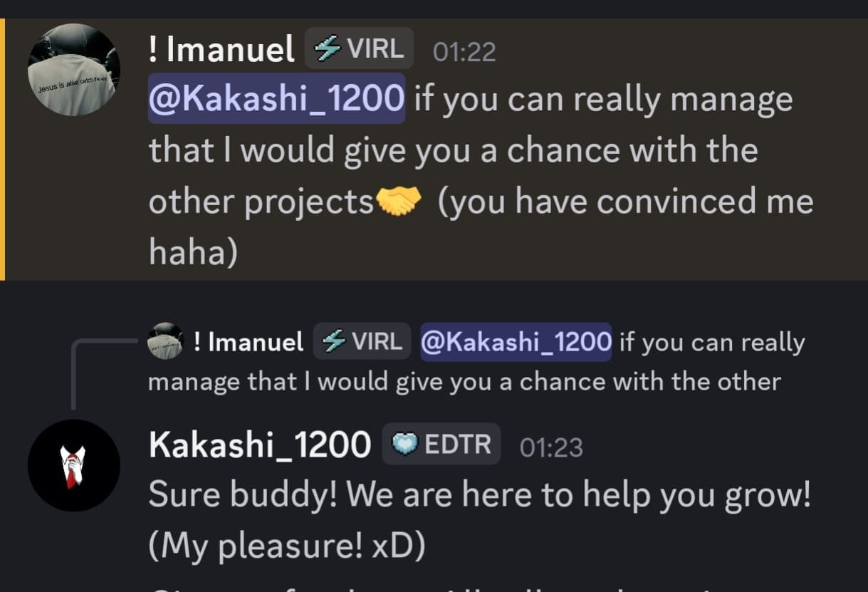Open the @Kakashi_1200 mention in Imanuel's message
This screenshot has width=868, height=592.
coord(276,98)
